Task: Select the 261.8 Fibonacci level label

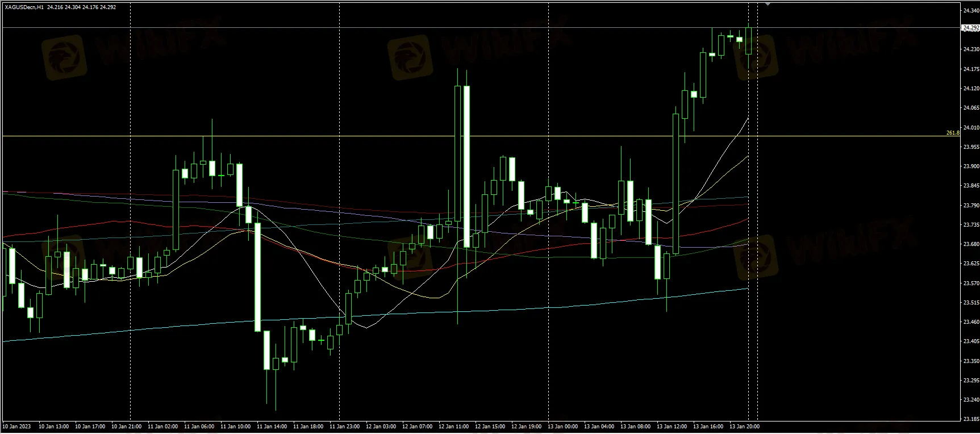Action: pos(953,132)
